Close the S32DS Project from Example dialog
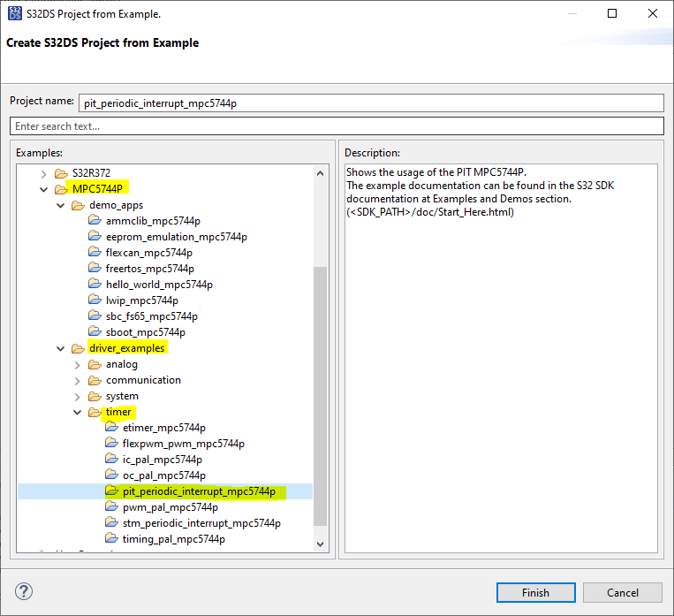The height and width of the screenshot is (616, 674). (653, 13)
